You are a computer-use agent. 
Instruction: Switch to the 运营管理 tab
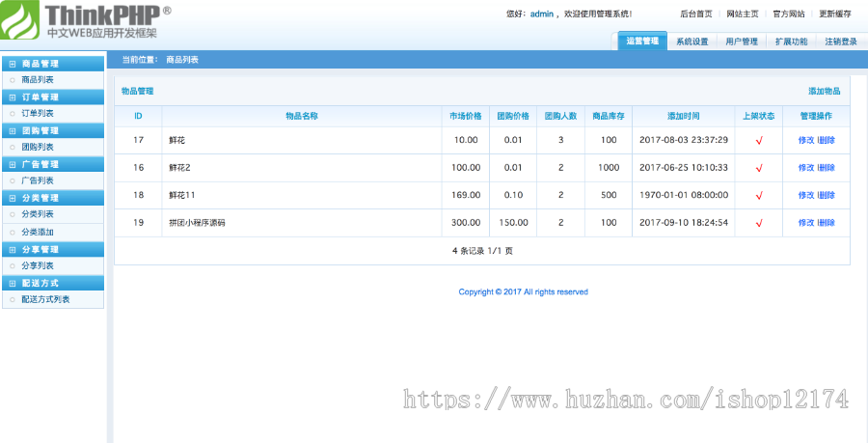click(642, 41)
